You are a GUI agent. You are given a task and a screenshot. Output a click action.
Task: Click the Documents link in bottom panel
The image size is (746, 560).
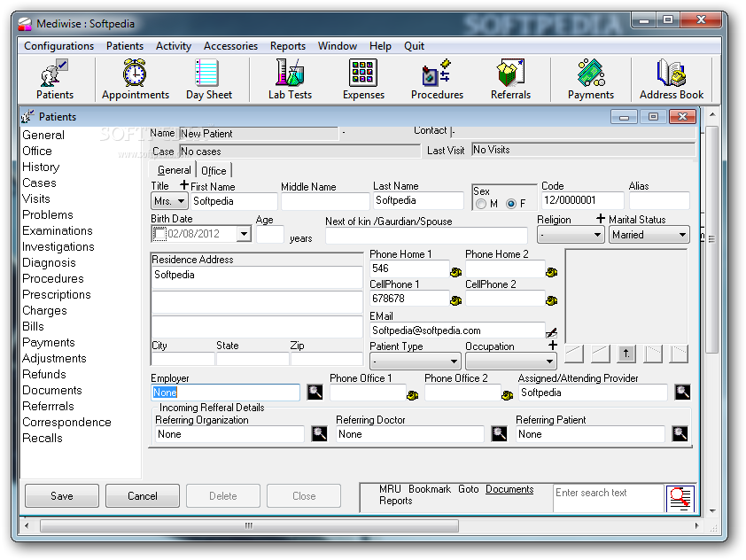point(509,489)
